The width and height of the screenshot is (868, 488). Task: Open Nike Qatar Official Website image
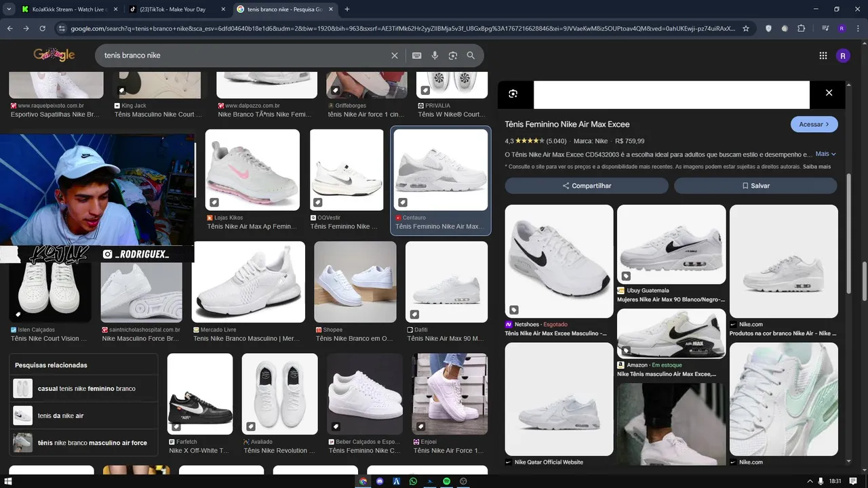click(x=559, y=399)
